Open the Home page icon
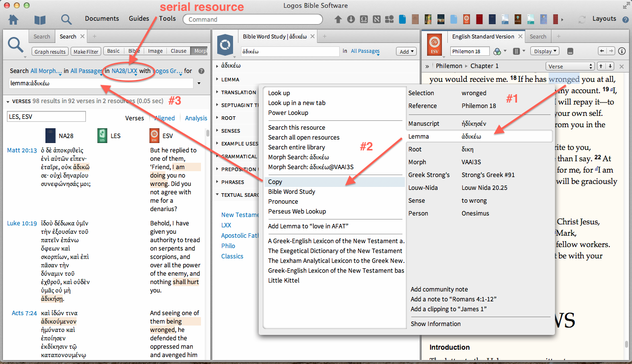The image size is (632, 364). pos(13,20)
